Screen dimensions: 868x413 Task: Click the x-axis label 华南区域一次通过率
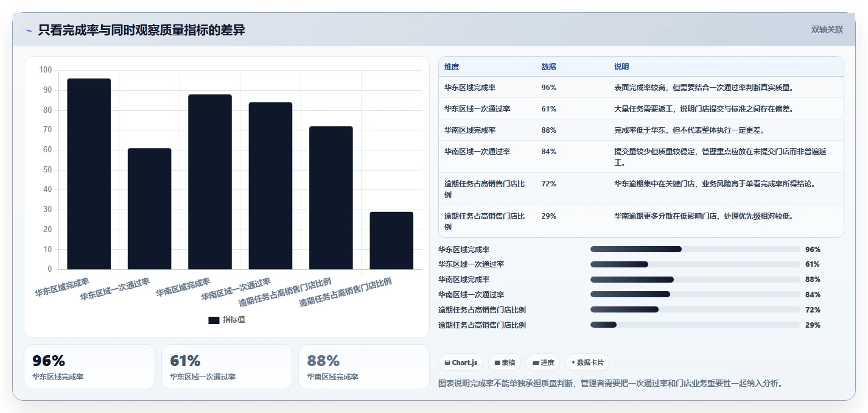point(236,290)
